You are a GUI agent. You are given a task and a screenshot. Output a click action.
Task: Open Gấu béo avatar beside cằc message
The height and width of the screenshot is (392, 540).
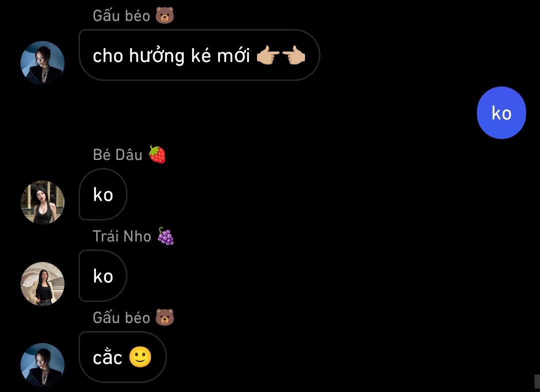(42, 365)
